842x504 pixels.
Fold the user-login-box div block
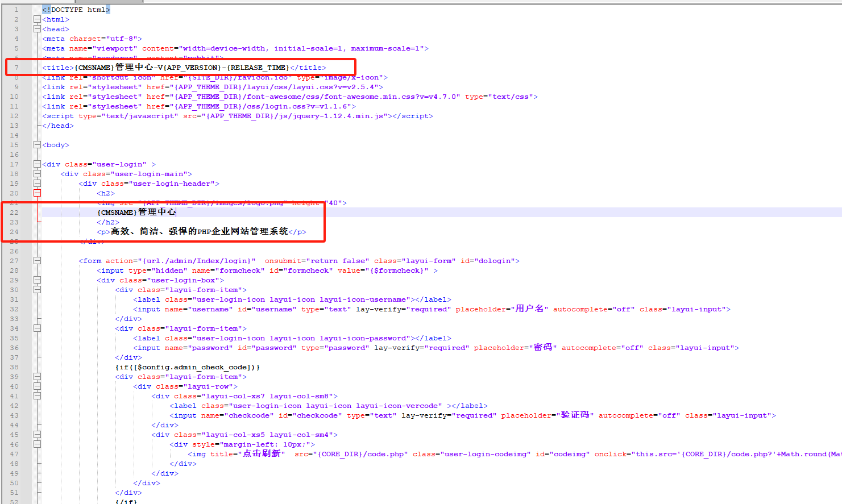[37, 280]
